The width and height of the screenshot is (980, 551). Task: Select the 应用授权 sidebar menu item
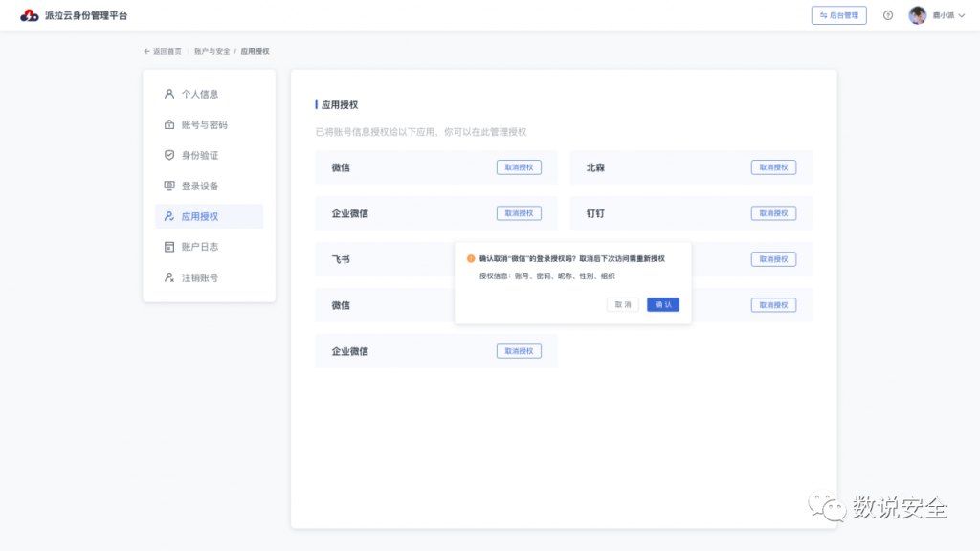tap(210, 216)
